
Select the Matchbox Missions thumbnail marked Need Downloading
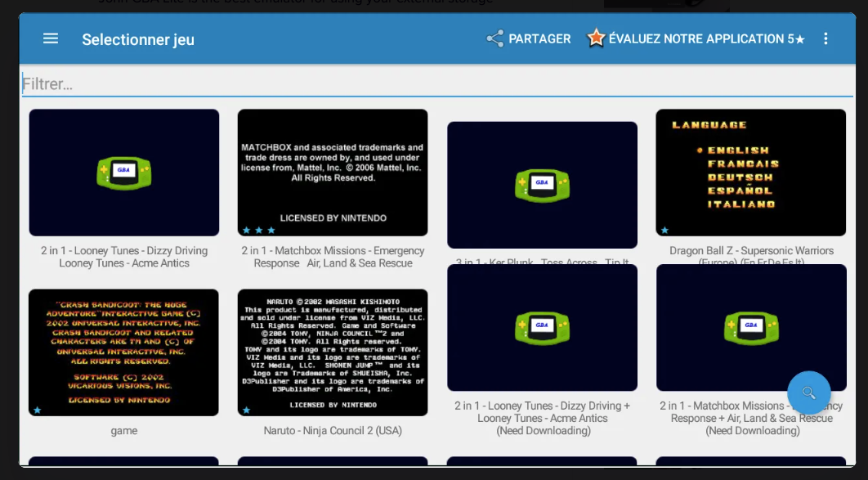[x=751, y=328]
